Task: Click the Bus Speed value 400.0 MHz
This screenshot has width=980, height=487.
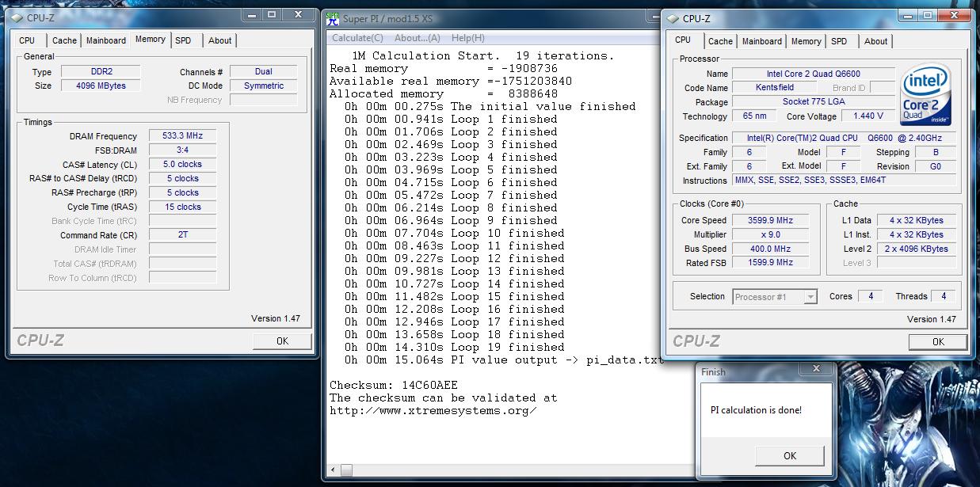Action: pyautogui.click(x=771, y=249)
